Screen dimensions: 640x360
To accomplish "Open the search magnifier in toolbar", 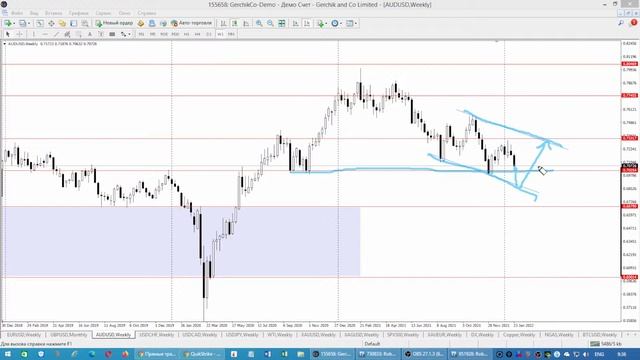I will tap(621, 23).
